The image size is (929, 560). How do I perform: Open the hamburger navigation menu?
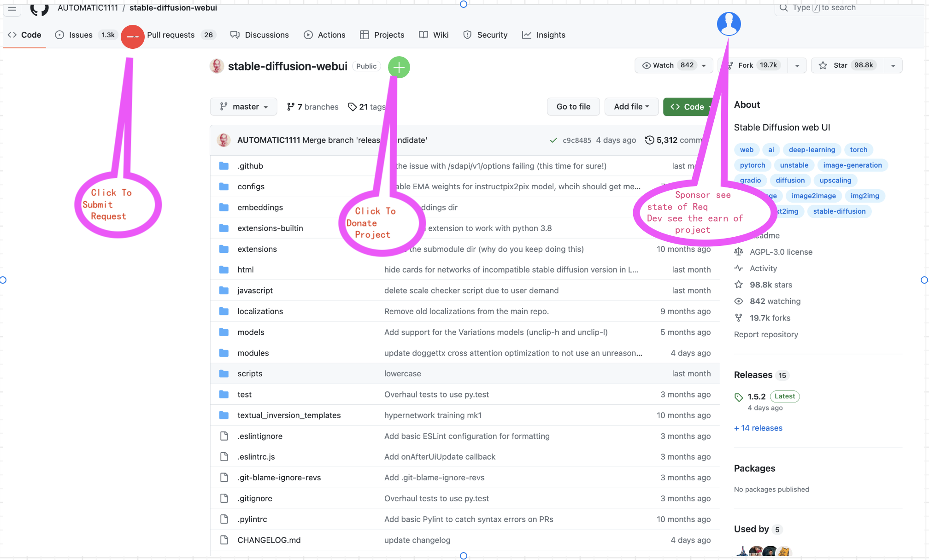click(12, 8)
